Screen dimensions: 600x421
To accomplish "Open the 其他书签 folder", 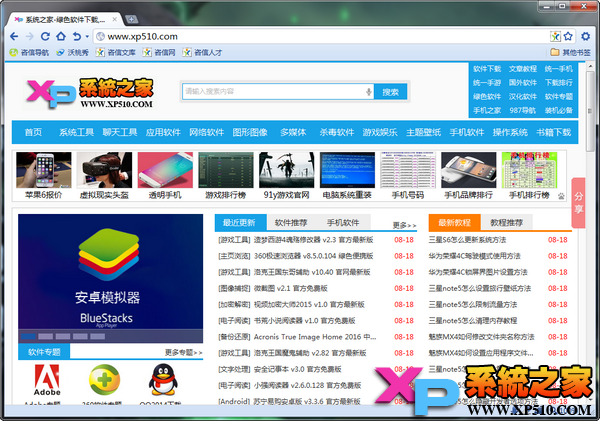I will tap(570, 52).
